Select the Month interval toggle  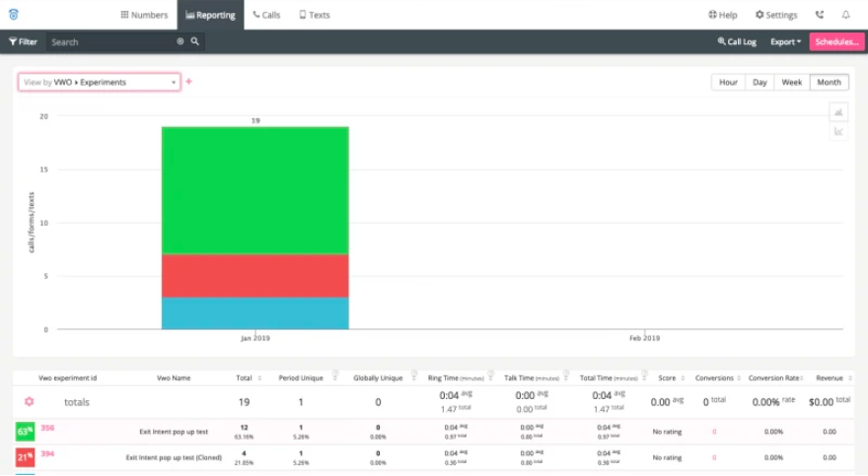(x=829, y=83)
